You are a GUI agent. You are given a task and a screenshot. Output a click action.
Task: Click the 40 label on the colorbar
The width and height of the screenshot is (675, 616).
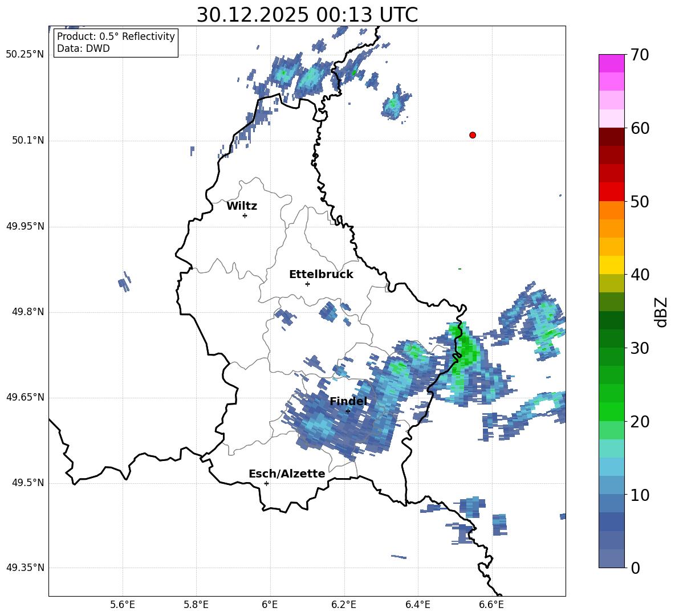pyautogui.click(x=639, y=275)
